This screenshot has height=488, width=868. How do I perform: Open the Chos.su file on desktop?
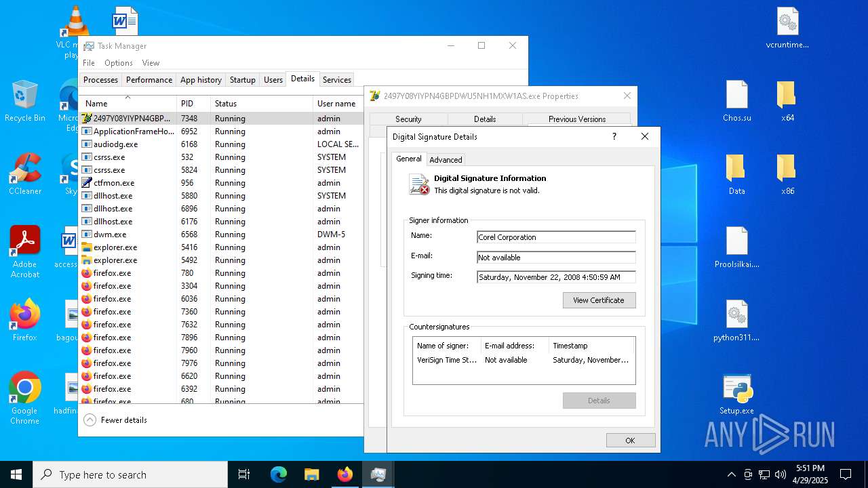click(737, 102)
